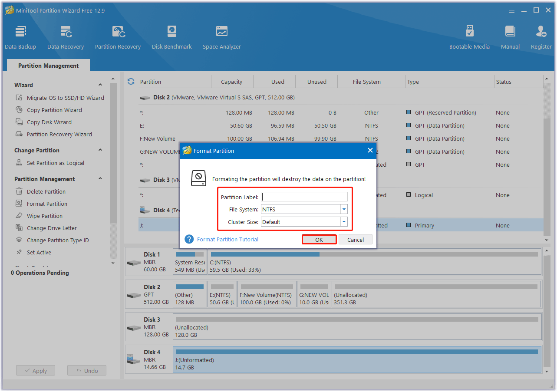
Task: Select E:(NTFS) block on Disk 2
Action: (222, 294)
